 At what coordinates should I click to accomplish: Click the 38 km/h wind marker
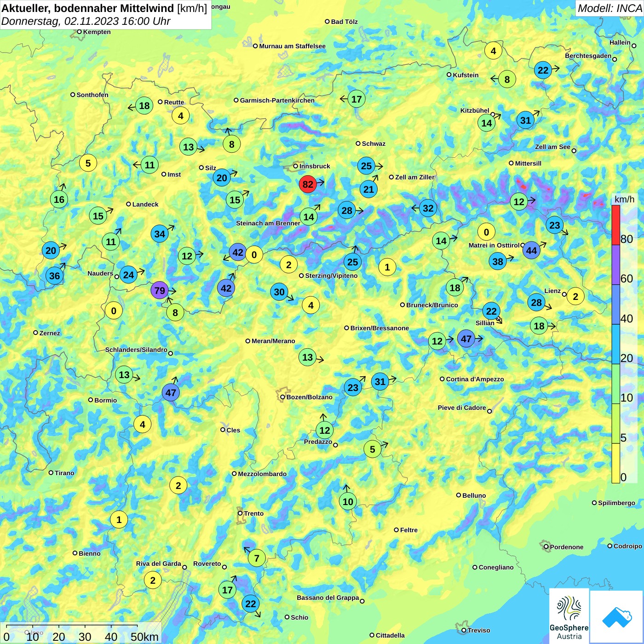coord(498,262)
